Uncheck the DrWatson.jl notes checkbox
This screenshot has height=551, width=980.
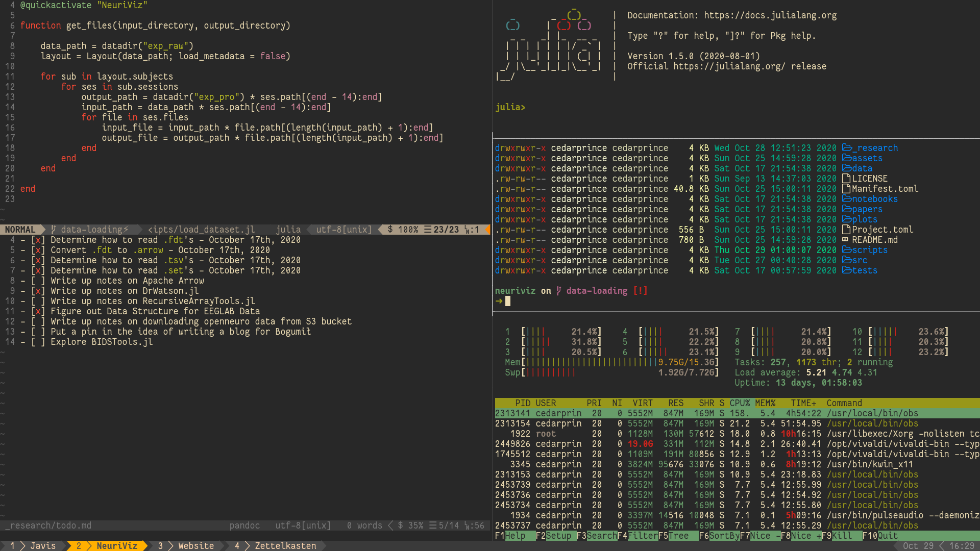click(x=38, y=291)
